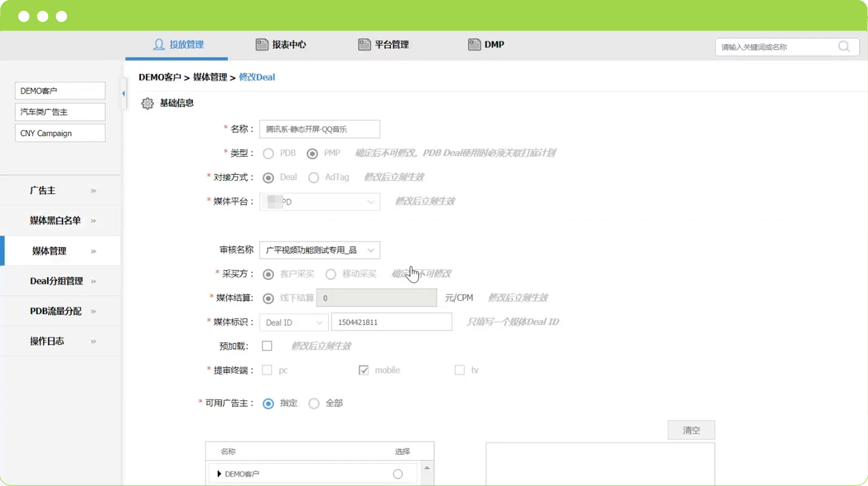This screenshot has width=868, height=486.
Task: Switch to the DMP tab
Action: point(486,45)
